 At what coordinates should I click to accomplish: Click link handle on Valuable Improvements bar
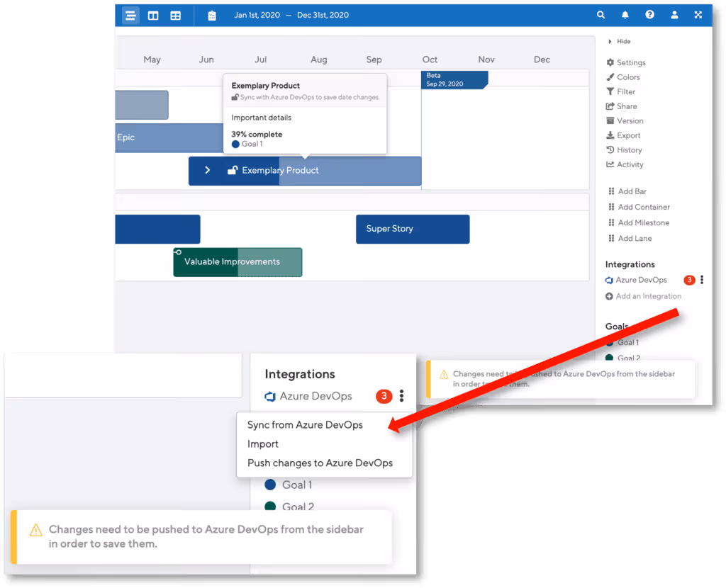tap(177, 252)
